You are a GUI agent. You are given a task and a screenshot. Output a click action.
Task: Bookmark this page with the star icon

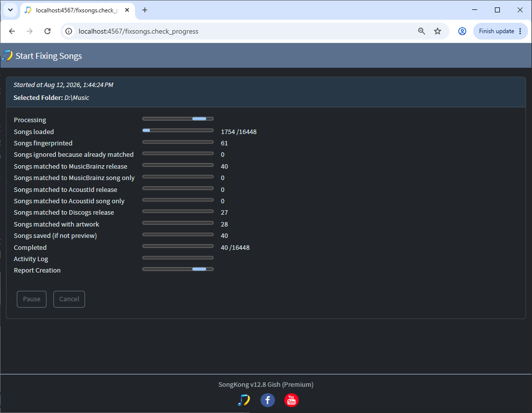pos(438,31)
